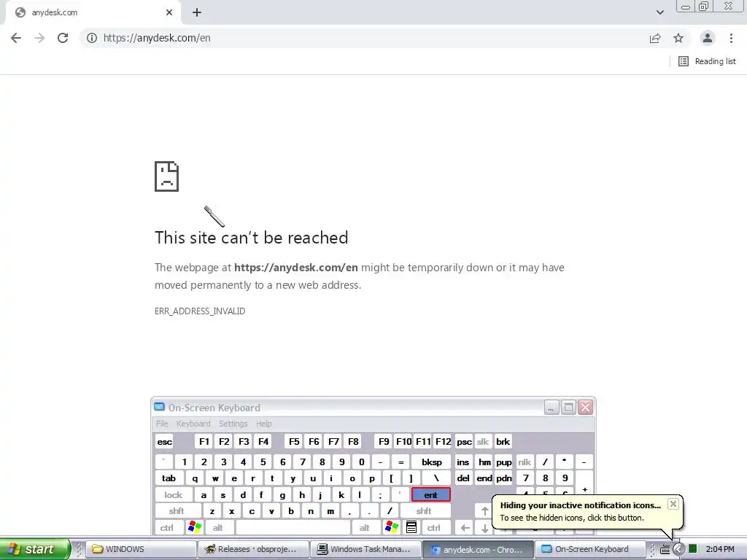Screen dimensions: 747x560
Task: Click the bksp key on On-Screen Keyboard
Action: tap(431, 462)
